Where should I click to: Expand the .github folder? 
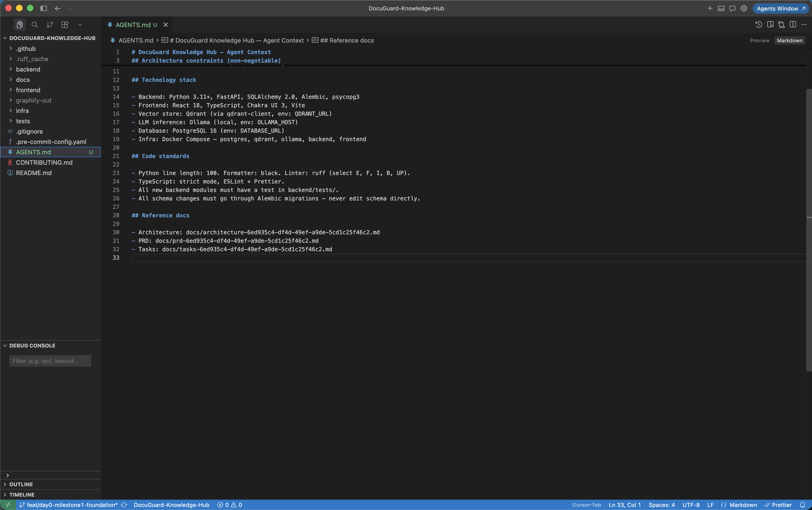click(51, 48)
